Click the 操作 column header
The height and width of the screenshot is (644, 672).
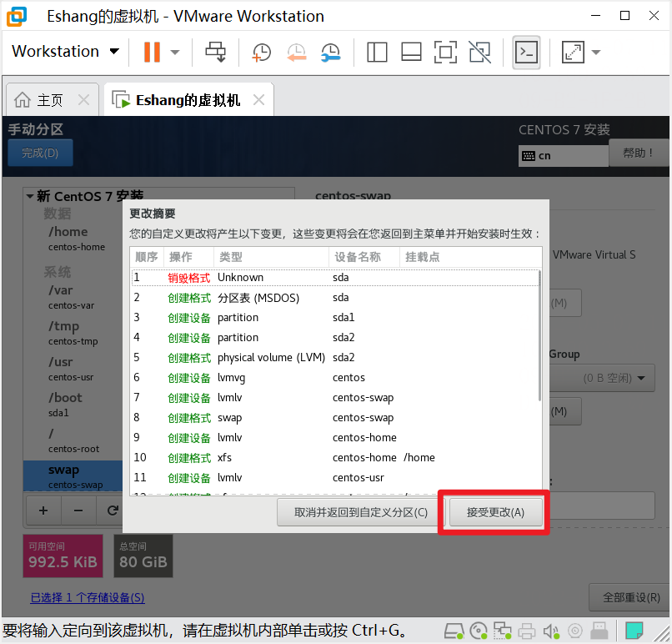[188, 257]
